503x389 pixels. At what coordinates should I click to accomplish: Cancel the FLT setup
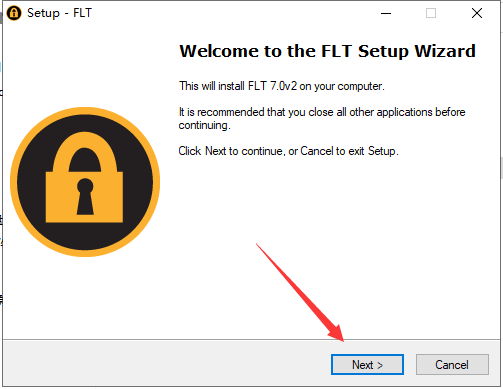click(x=452, y=364)
